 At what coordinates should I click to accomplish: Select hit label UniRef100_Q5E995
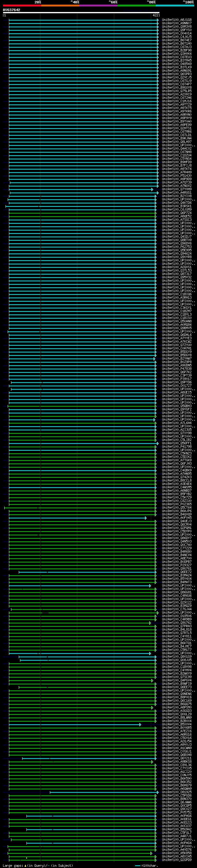click(177, 250)
